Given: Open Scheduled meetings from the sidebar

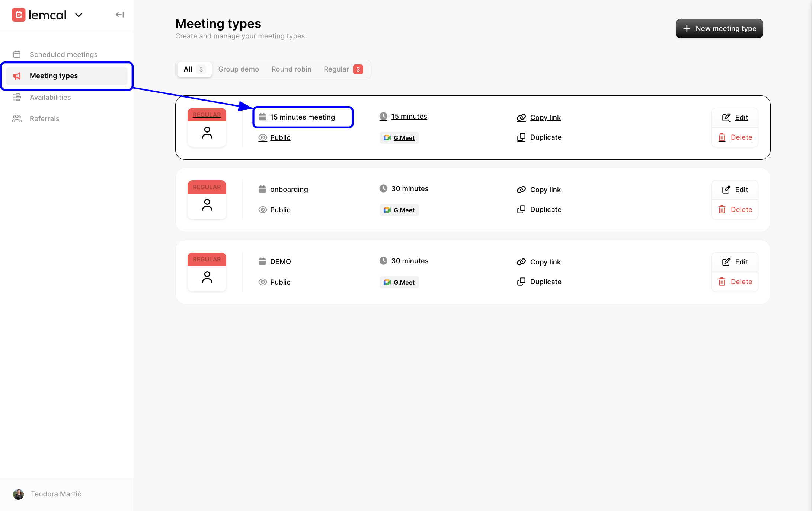Looking at the screenshot, I should pos(63,54).
